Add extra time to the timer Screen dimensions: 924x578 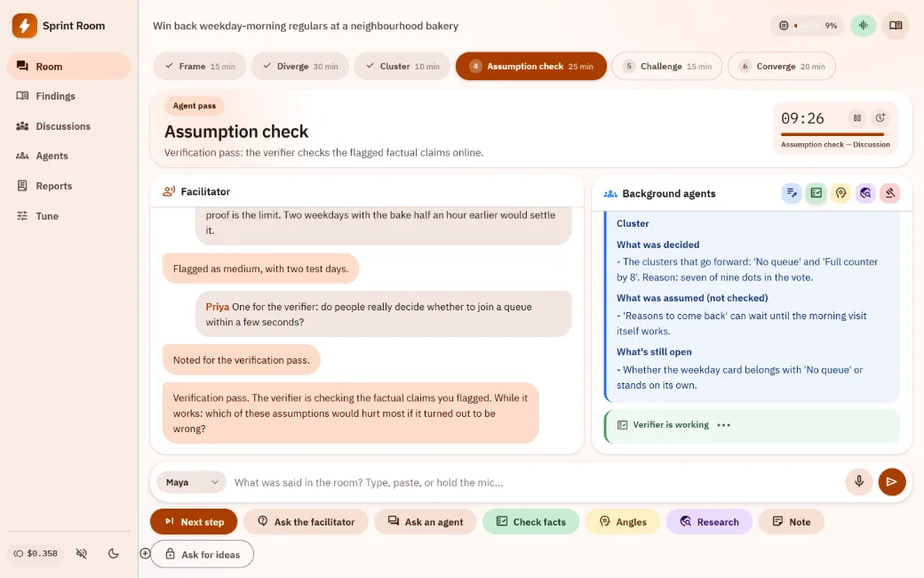880,118
